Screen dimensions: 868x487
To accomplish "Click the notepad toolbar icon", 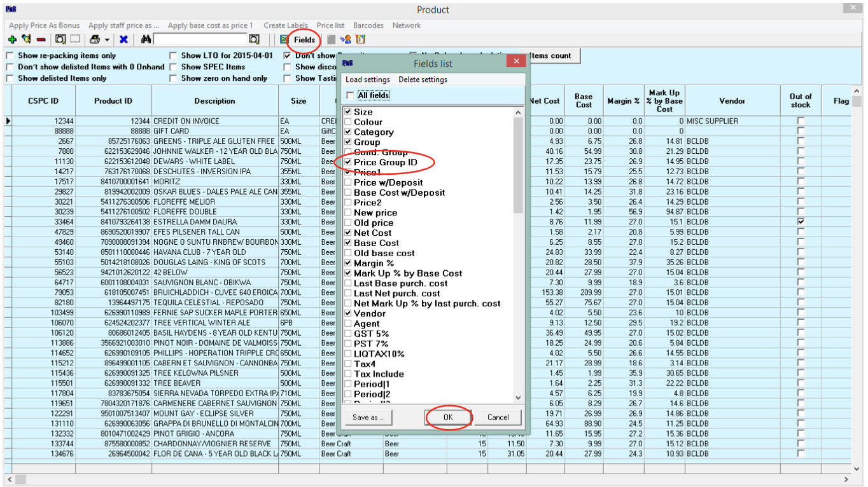I will [360, 39].
